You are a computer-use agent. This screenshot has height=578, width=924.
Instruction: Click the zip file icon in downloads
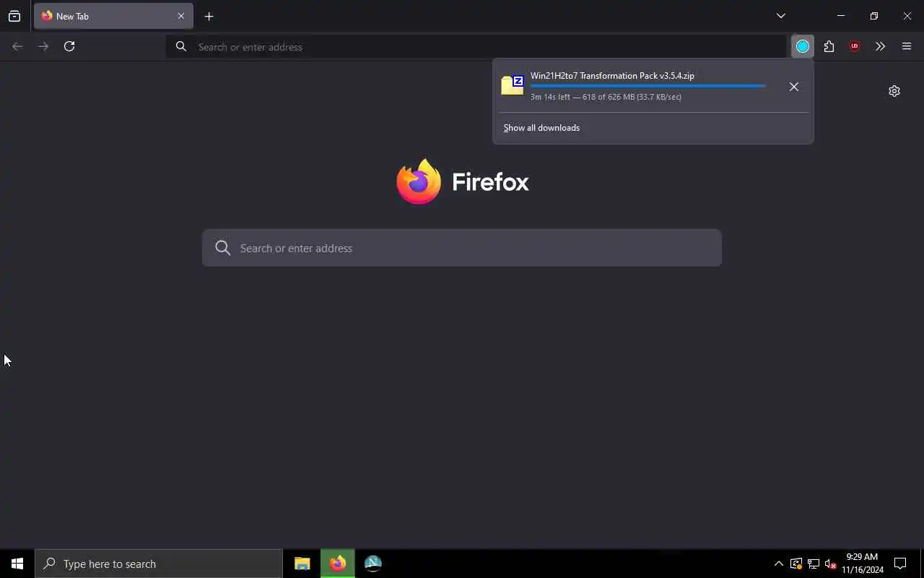[513, 85]
